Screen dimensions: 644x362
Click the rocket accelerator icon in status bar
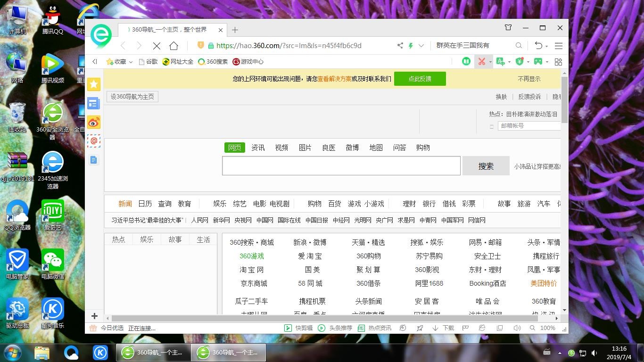(420, 328)
